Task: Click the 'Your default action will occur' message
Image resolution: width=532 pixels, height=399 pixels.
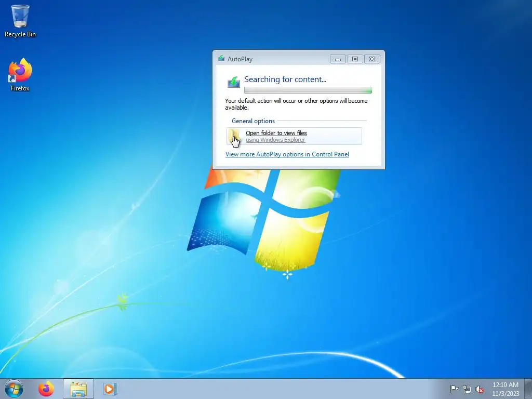Action: tap(296, 104)
